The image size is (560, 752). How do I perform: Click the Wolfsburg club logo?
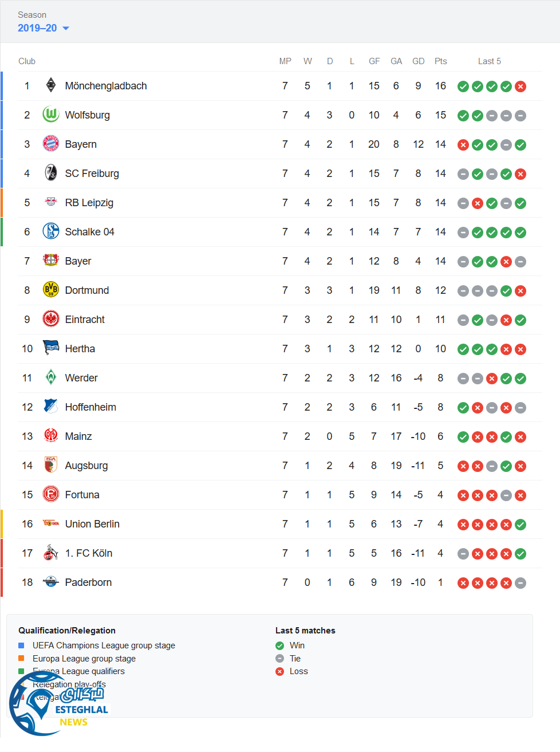click(51, 115)
